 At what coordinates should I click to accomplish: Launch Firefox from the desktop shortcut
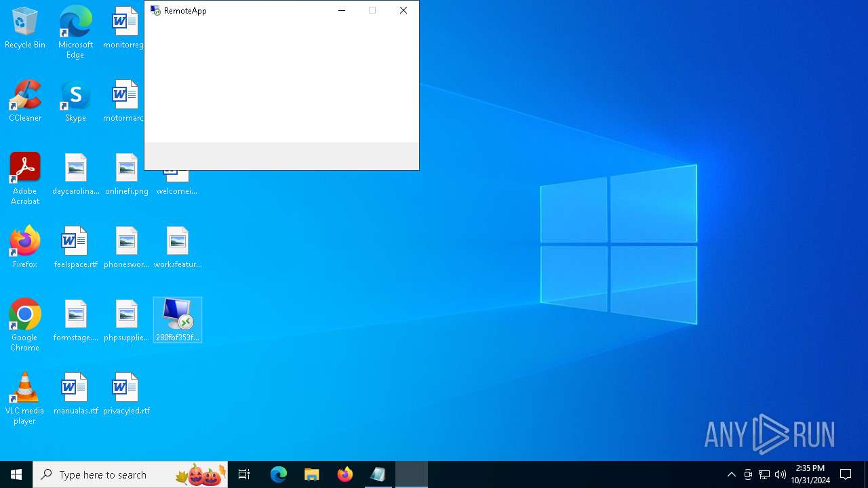pos(25,248)
